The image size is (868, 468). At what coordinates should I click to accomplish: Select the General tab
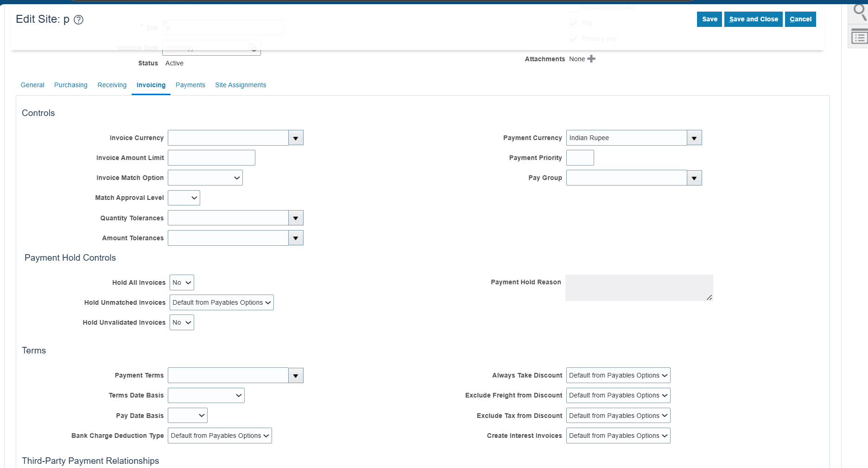pyautogui.click(x=32, y=85)
